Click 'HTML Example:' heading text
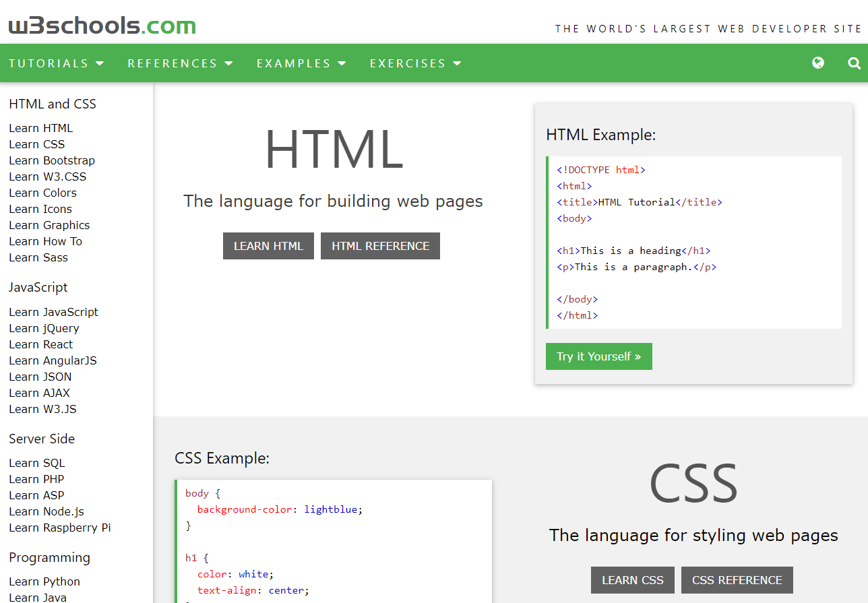This screenshot has width=868, height=603. (x=601, y=135)
